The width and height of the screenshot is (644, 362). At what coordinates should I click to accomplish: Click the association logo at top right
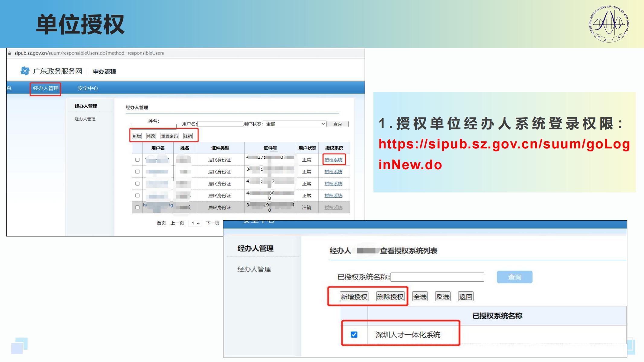coord(609,24)
